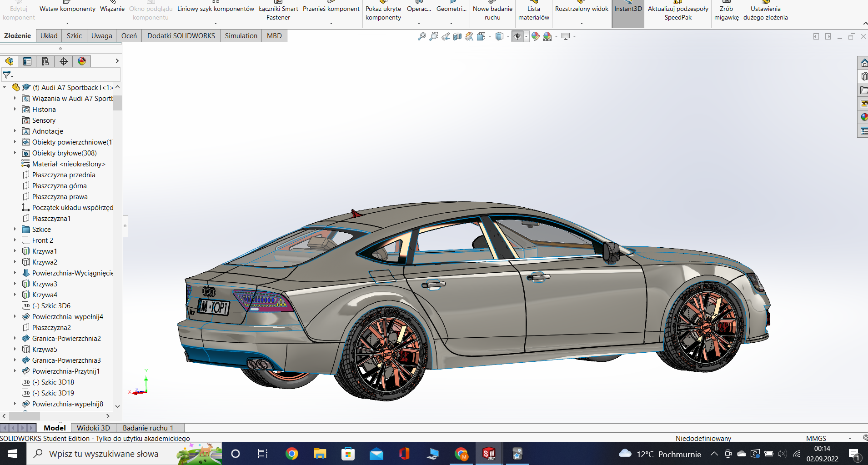
Task: Select Materiał <nieokreślony> item
Action: [69, 164]
